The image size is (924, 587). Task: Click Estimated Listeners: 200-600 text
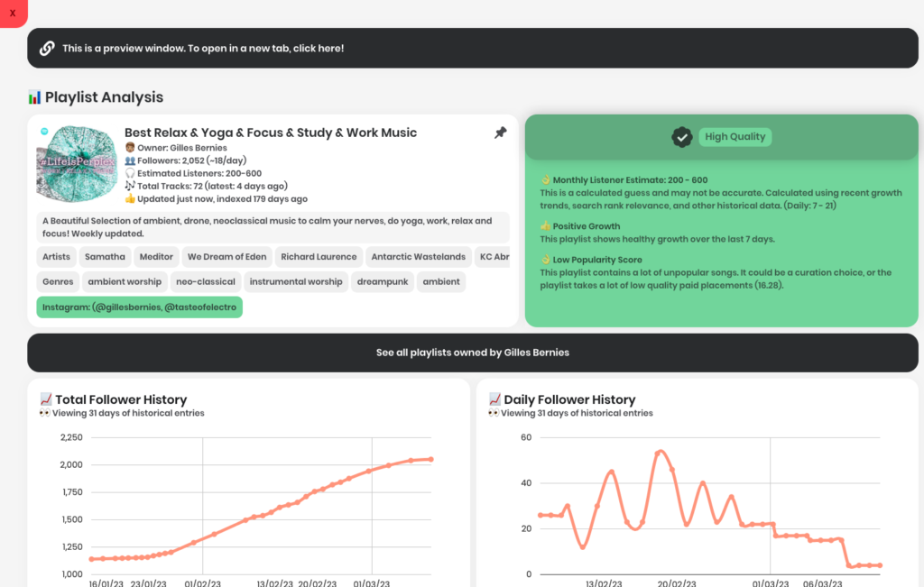tap(199, 173)
